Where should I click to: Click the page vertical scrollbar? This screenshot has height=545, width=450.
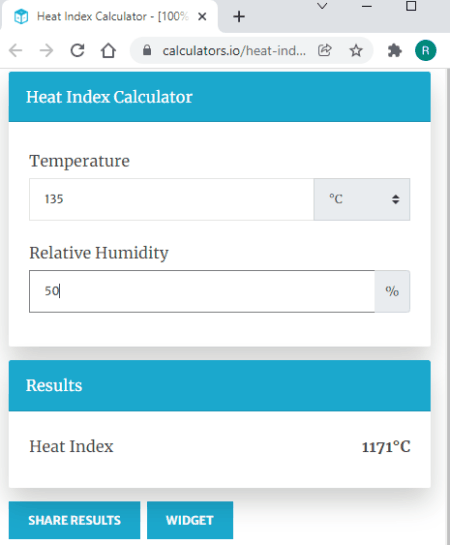coord(448,306)
